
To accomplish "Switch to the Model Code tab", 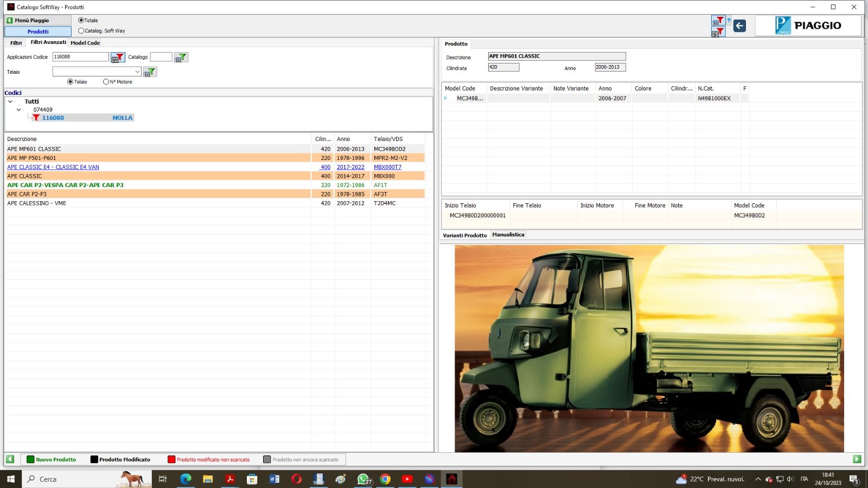I will click(x=85, y=43).
